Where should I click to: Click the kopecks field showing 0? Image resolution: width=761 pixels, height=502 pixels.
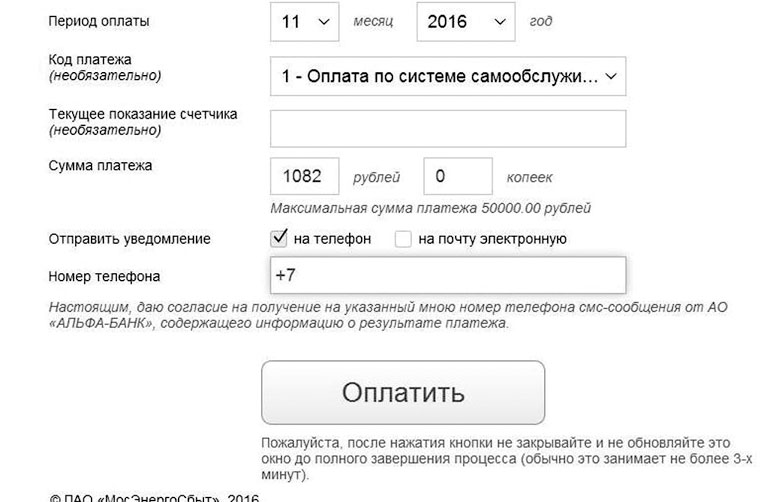[458, 176]
